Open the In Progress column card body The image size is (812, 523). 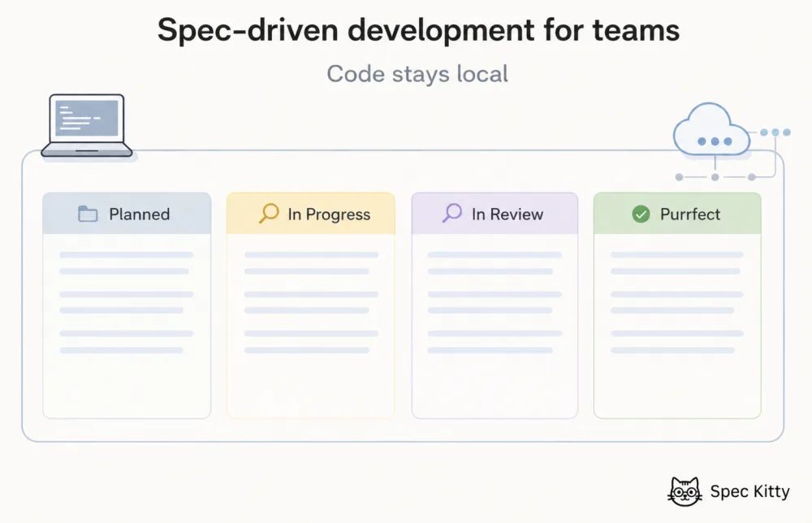tap(311, 326)
